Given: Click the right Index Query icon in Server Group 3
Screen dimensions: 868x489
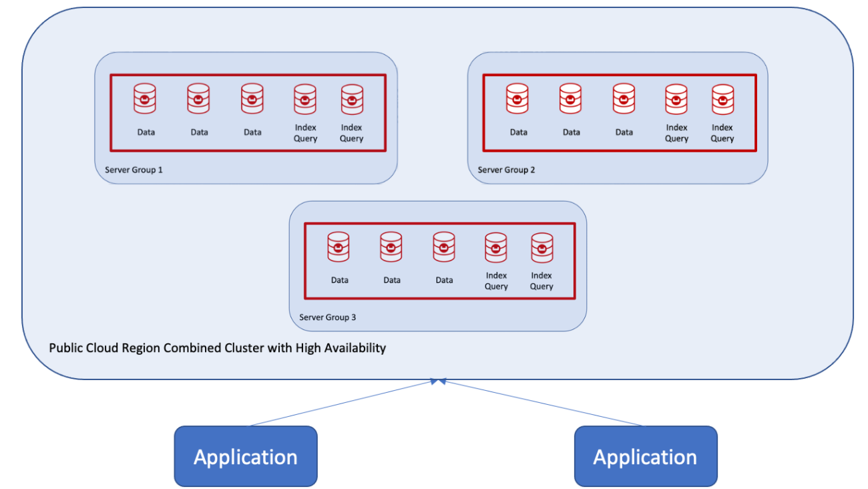Looking at the screenshot, I should click(542, 248).
